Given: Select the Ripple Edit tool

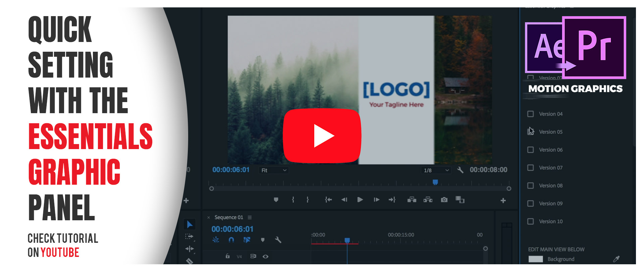Looking at the screenshot, I should [190, 249].
